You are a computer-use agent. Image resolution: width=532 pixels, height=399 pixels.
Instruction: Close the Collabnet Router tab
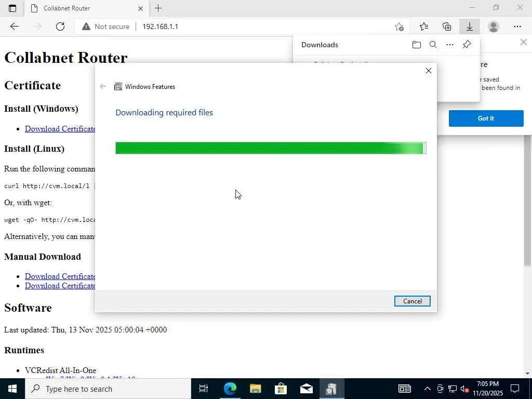(x=140, y=8)
